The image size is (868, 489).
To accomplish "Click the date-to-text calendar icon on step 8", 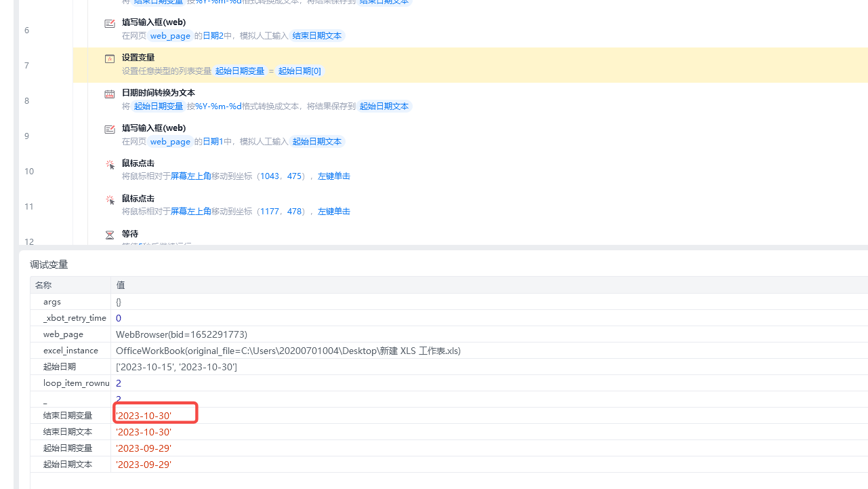I will 110,94.
